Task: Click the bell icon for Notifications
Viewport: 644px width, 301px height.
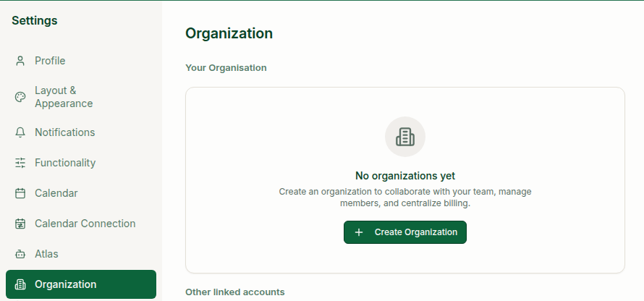Action: [20, 132]
